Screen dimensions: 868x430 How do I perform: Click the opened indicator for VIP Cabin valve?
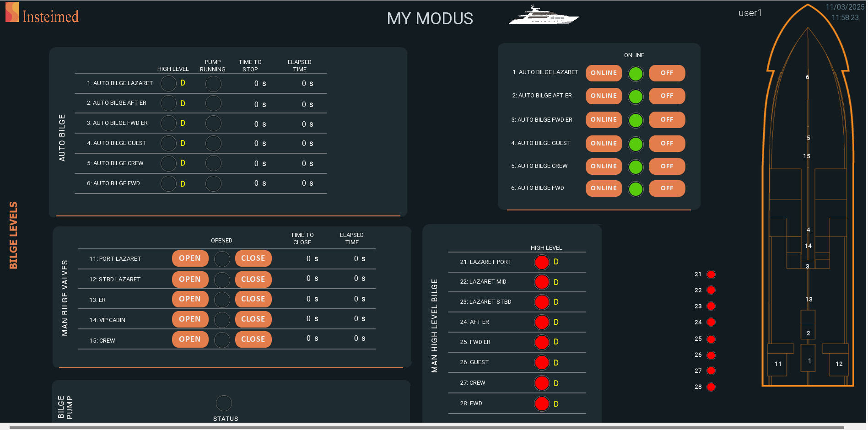222,319
